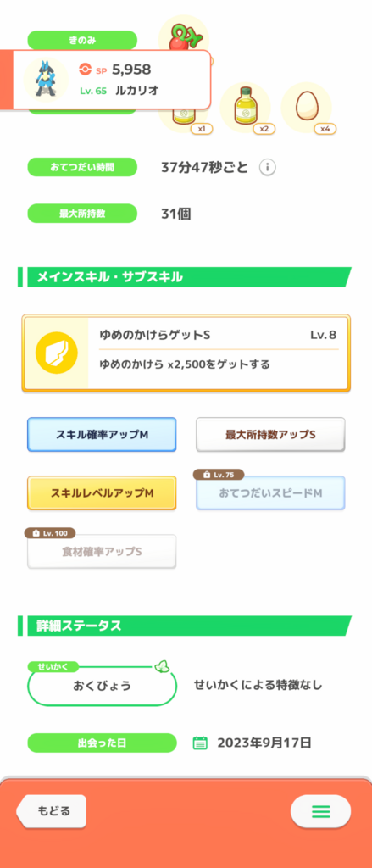The height and width of the screenshot is (868, 372).
Task: Open the ゆめのかけらゲットS main skill card
Action: (186, 353)
